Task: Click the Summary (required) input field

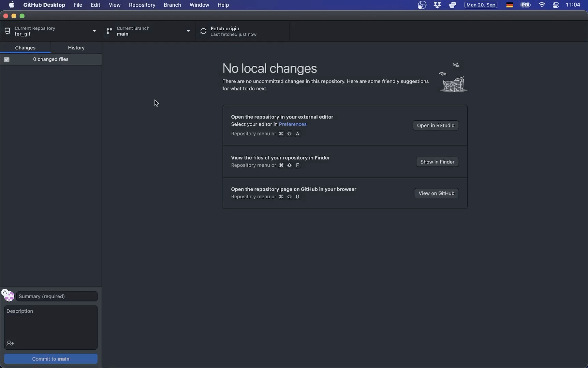Action: click(57, 296)
